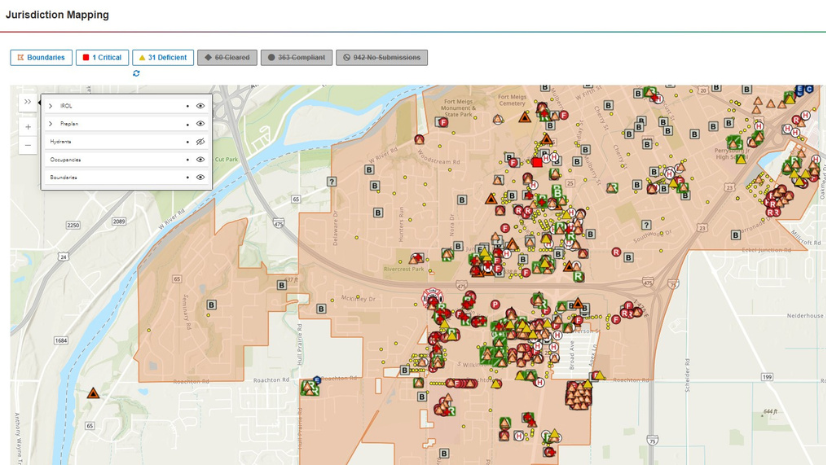The image size is (826, 465).
Task: Select the fire station emblem marker near McKinley Dr
Action: [432, 298]
